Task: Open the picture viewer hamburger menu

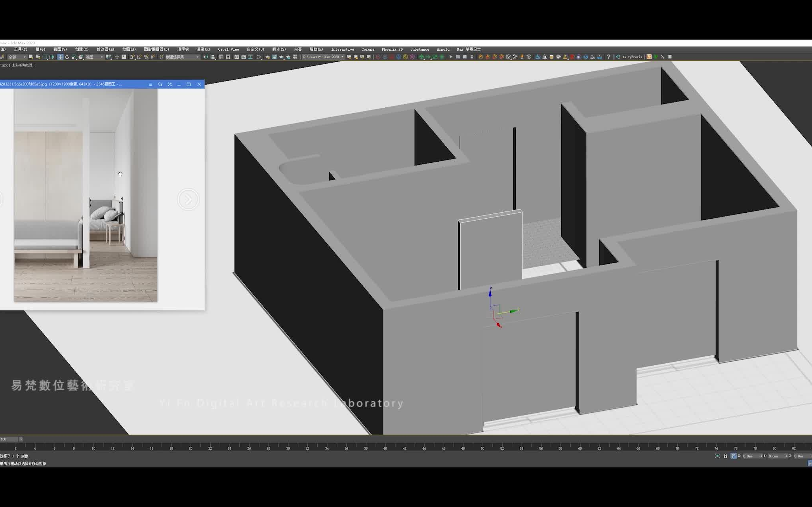Action: [x=151, y=84]
